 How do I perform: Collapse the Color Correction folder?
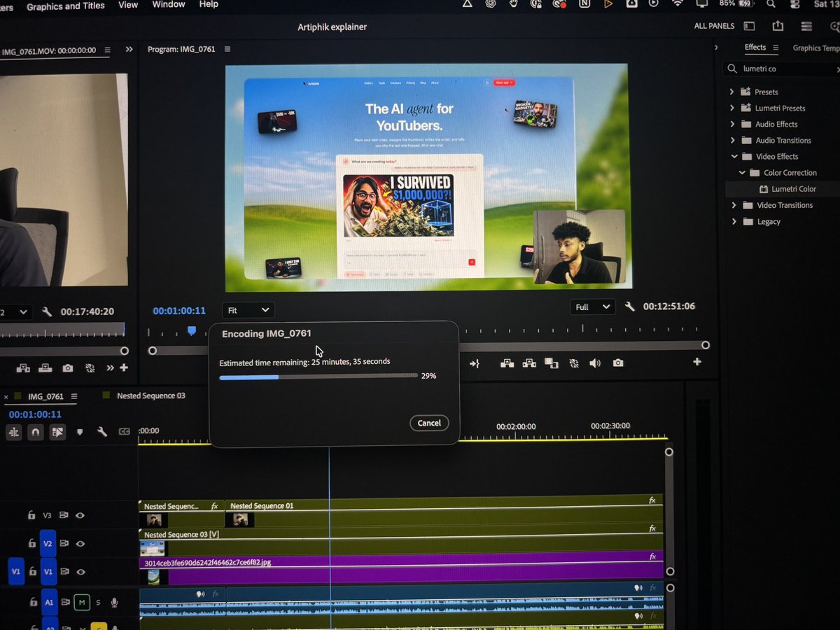[x=742, y=173]
